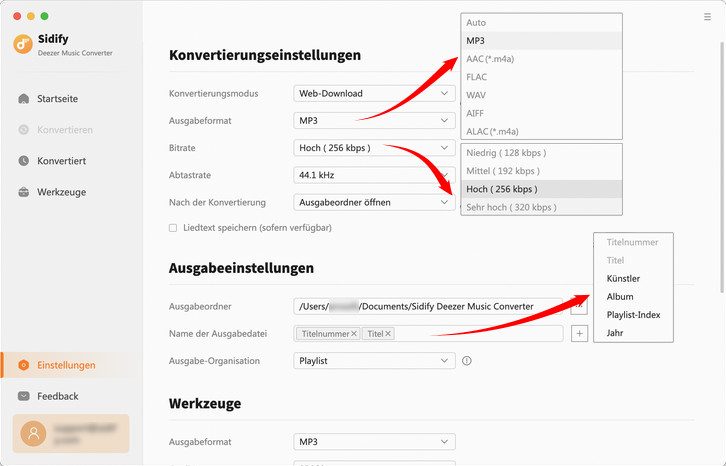Choose FLAC format option

click(x=541, y=77)
